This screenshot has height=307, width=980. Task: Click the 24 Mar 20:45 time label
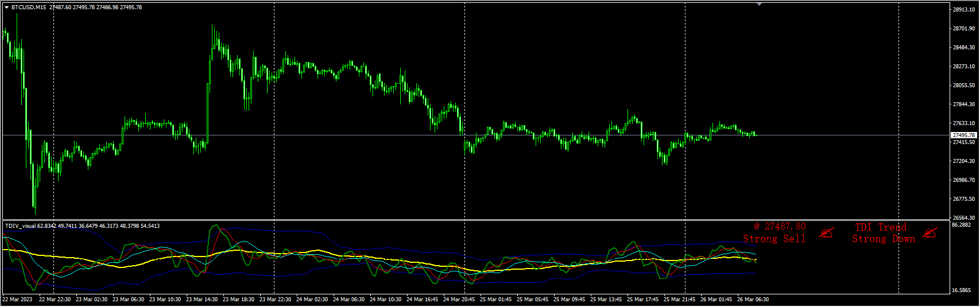(x=459, y=300)
